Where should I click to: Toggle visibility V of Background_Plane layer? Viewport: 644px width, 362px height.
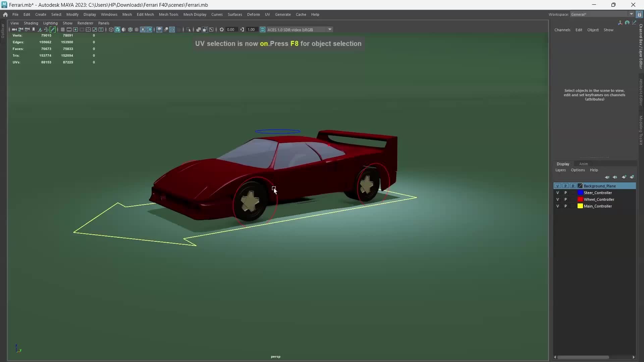[557, 186]
